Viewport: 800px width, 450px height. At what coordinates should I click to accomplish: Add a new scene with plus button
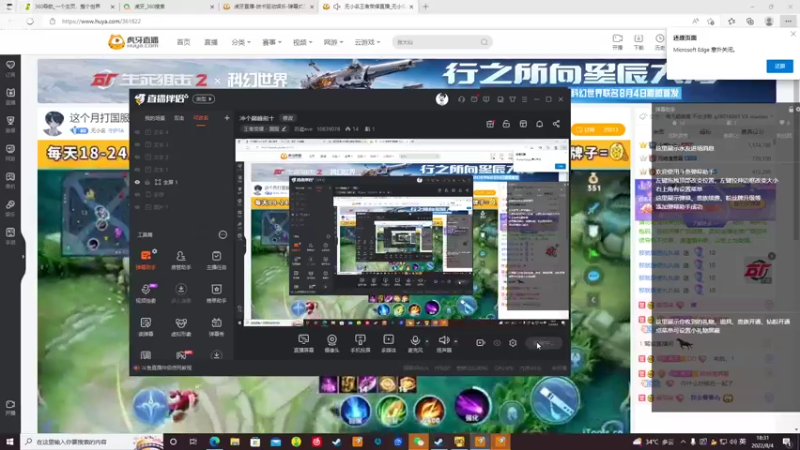(227, 118)
